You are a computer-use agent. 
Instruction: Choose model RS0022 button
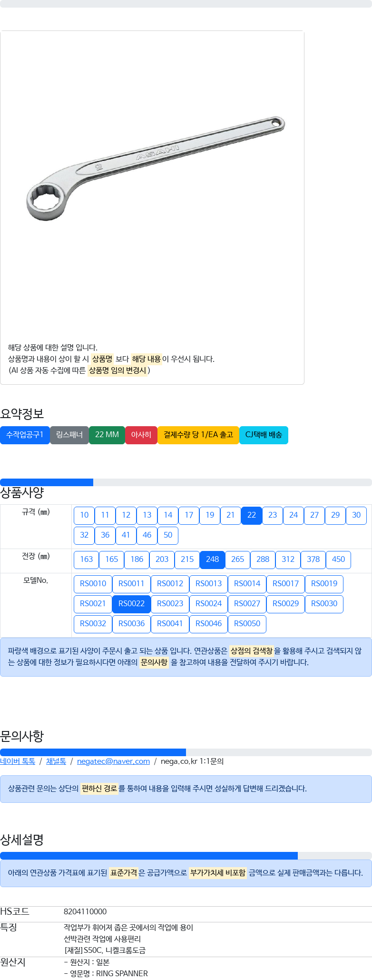point(131,604)
